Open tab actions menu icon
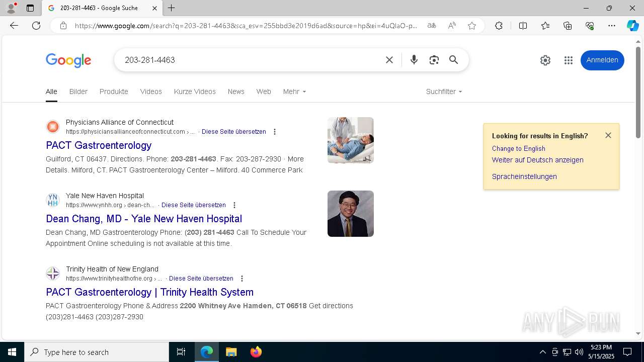The height and width of the screenshot is (362, 644). 30,8
